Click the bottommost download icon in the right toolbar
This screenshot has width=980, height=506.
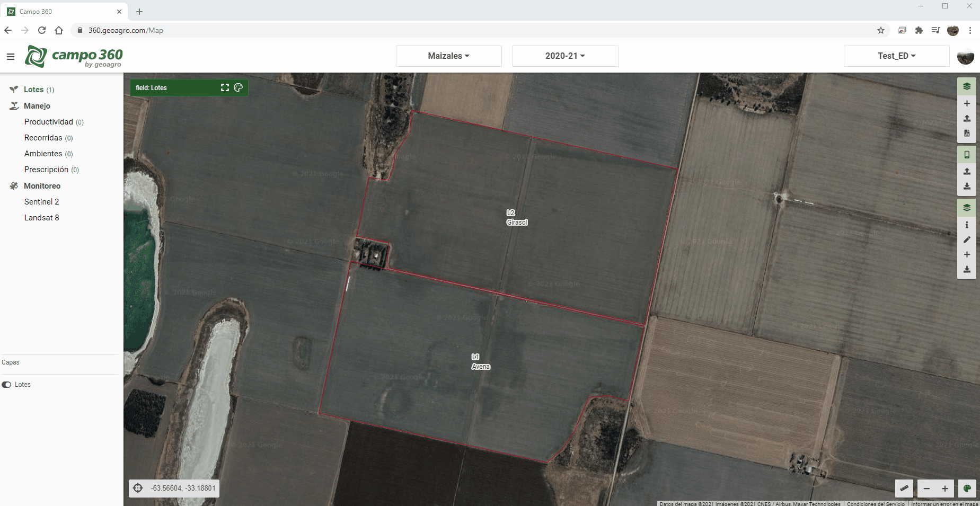coord(967,269)
